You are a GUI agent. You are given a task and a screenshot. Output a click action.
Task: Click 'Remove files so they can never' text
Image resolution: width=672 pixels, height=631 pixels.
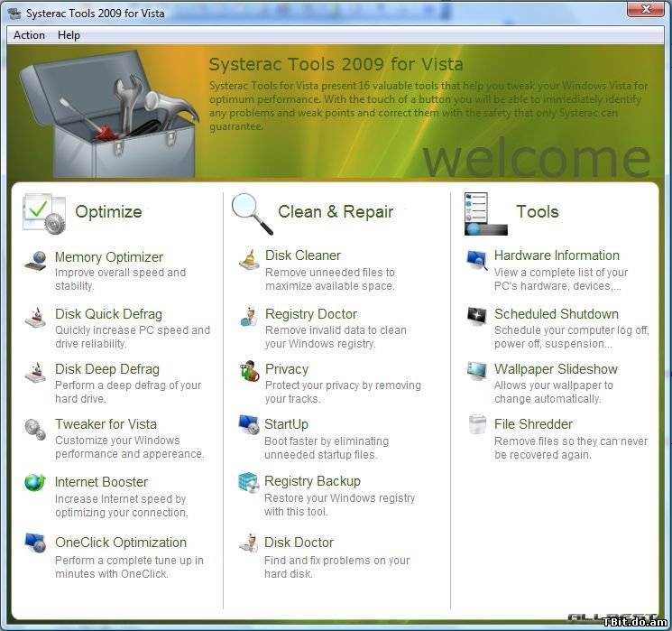[571, 448]
